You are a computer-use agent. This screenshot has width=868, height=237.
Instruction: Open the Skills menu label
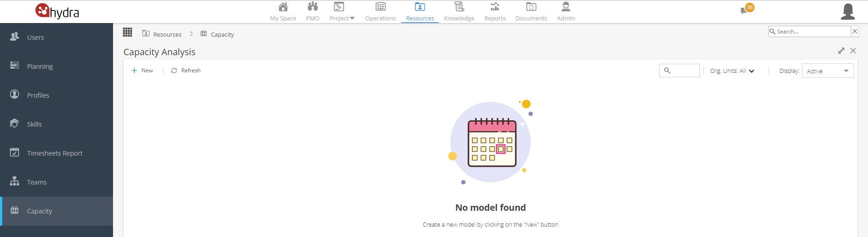click(x=34, y=124)
